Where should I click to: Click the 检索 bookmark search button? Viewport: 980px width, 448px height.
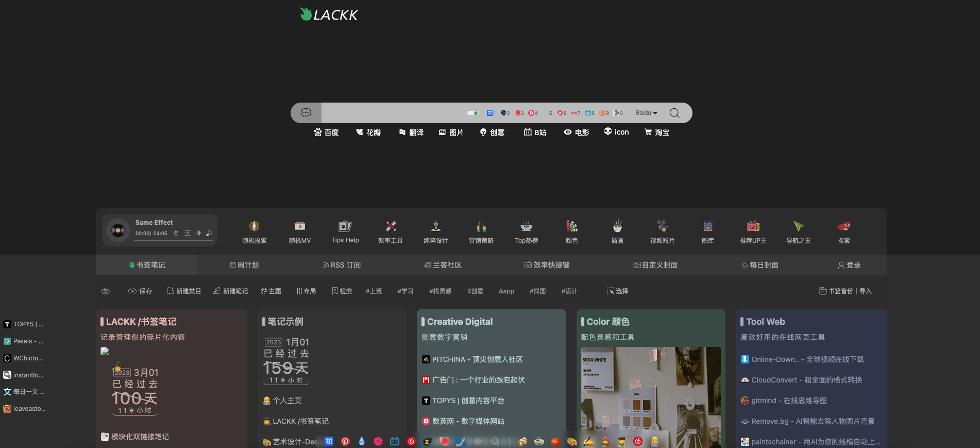click(342, 291)
